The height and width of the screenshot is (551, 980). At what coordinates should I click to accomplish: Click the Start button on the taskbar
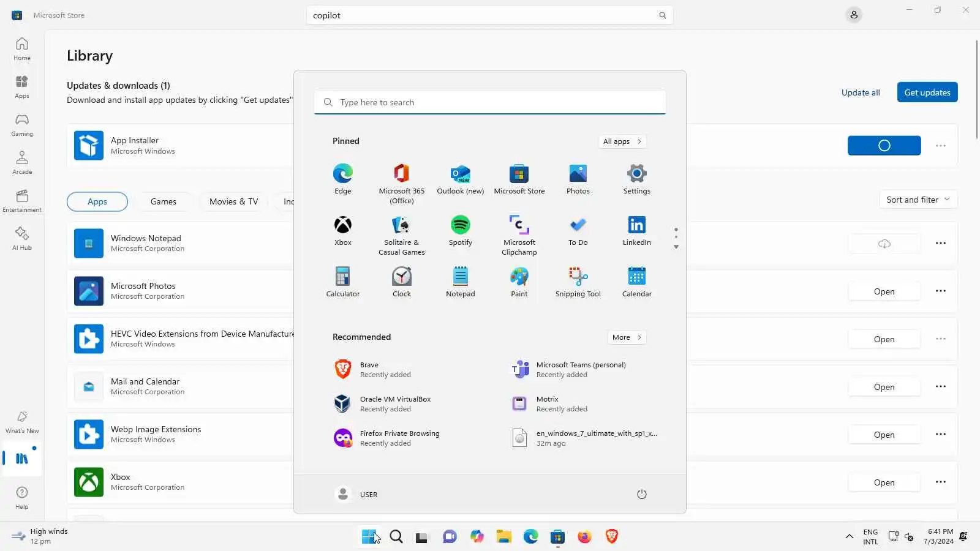[x=369, y=537]
